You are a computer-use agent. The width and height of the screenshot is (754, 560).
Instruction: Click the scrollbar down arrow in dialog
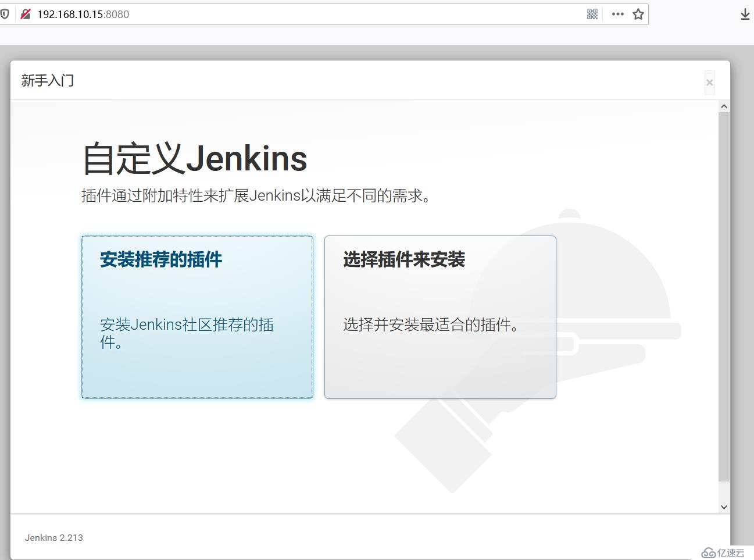[724, 507]
